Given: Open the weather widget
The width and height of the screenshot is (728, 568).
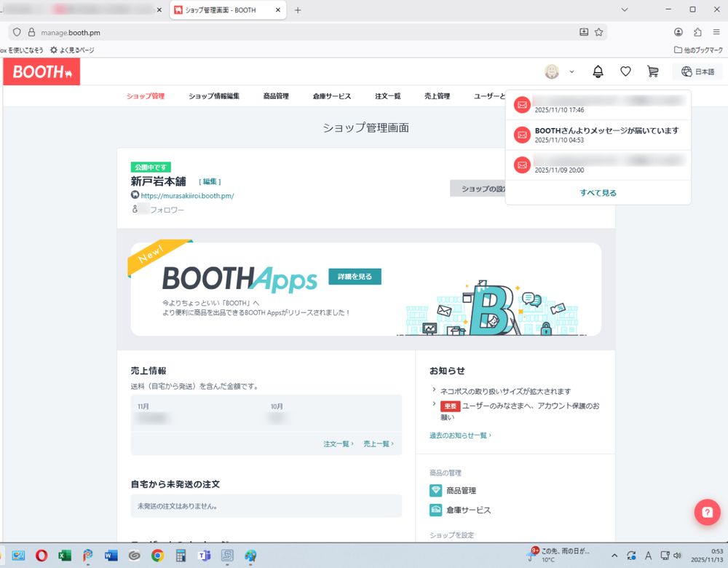Looking at the screenshot, I should pyautogui.click(x=558, y=555).
